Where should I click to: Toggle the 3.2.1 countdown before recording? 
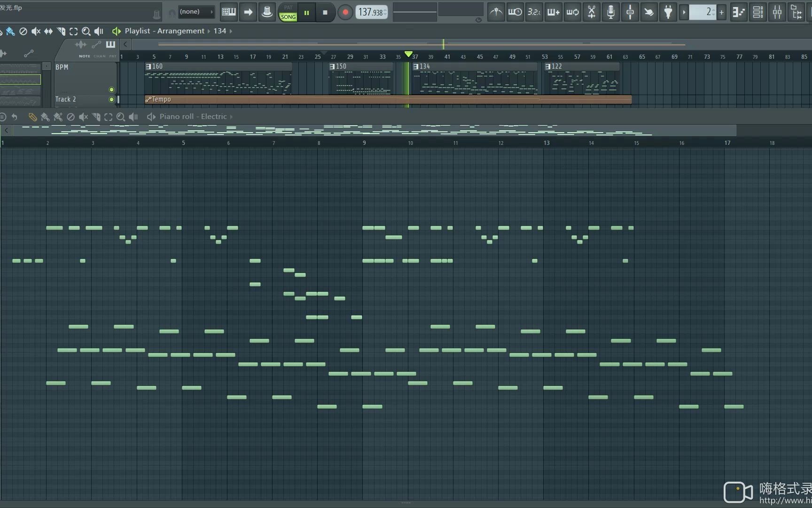pos(534,12)
